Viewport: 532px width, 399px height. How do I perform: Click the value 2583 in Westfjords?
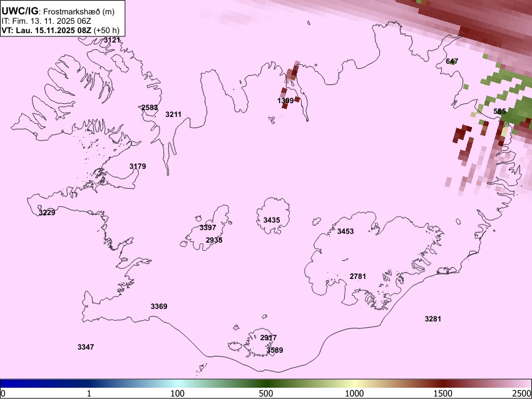pyautogui.click(x=150, y=108)
